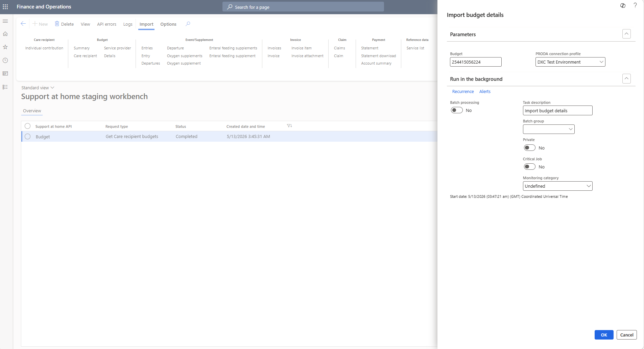Click the 'Completed' status cell
Screen dimensions: 644x349
click(186, 137)
